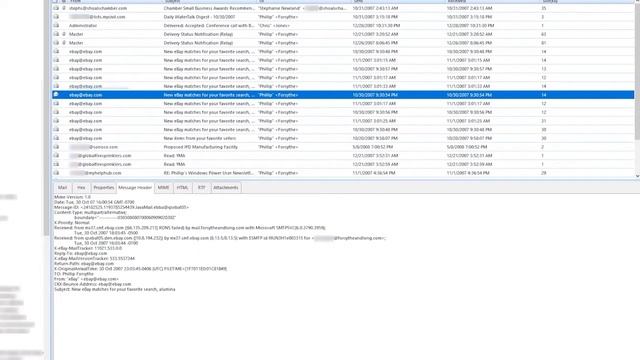Click the message list vertical scrollbar thumb

pyautogui.click(x=637, y=71)
